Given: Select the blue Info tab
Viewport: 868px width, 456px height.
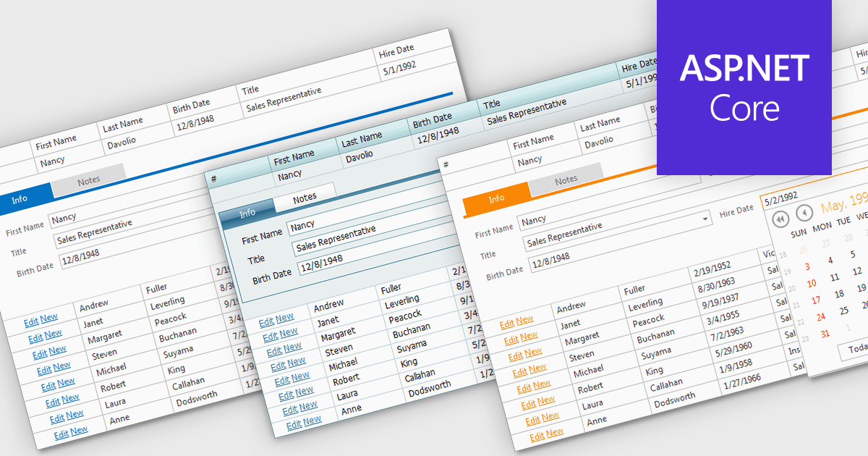Looking at the screenshot, I should coord(20,199).
